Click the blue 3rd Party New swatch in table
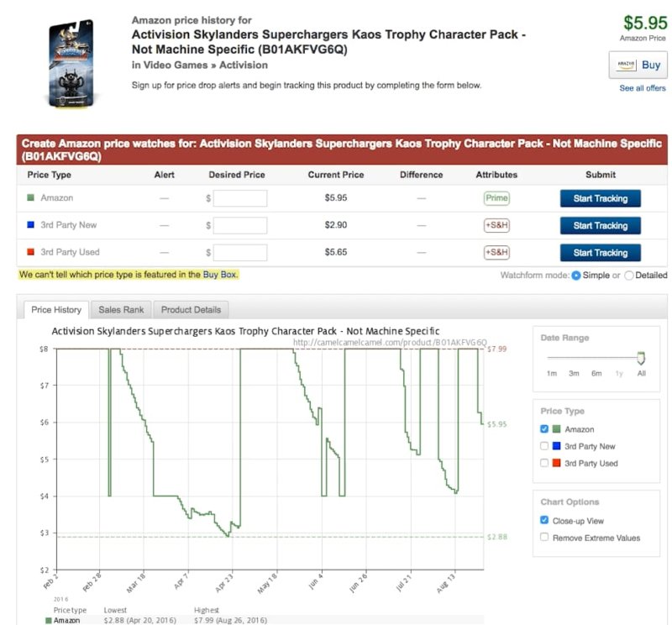 pos(30,224)
